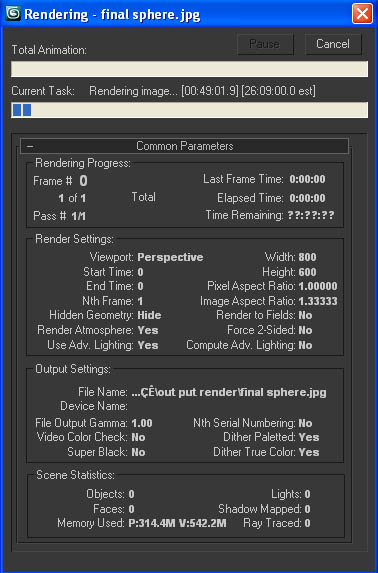
Task: Click the Rendering Progress group label
Action: point(83,163)
